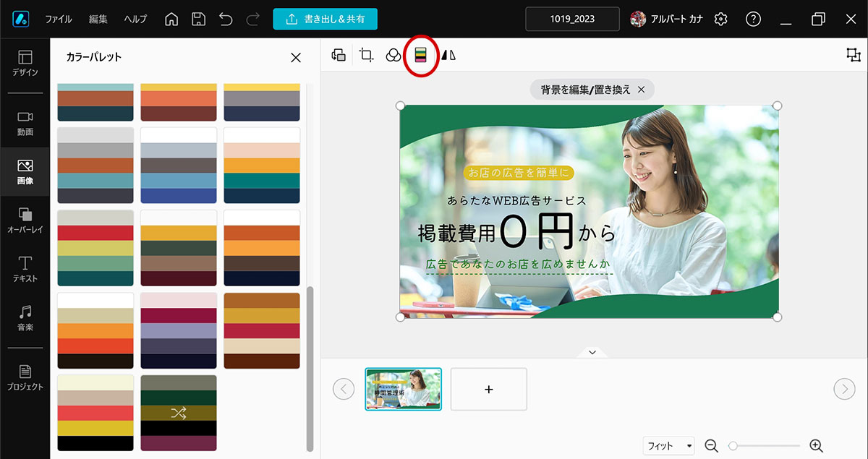Viewport: 868px width, 459px height.
Task: Add a new page with the plus box
Action: [489, 389]
